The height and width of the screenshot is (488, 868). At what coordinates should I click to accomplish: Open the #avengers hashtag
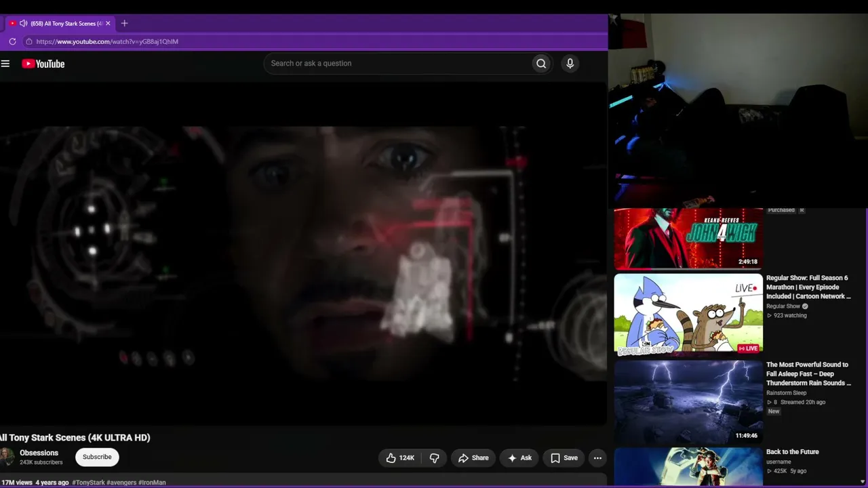pyautogui.click(x=121, y=483)
